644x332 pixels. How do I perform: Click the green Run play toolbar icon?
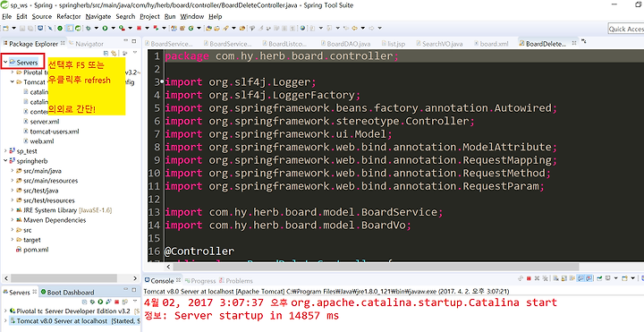tap(106, 28)
